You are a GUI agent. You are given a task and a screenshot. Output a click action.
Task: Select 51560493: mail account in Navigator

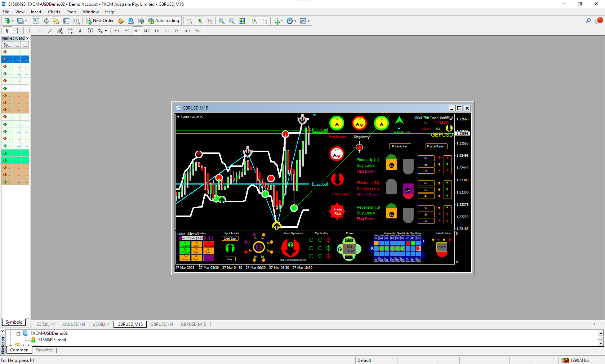click(x=52, y=340)
